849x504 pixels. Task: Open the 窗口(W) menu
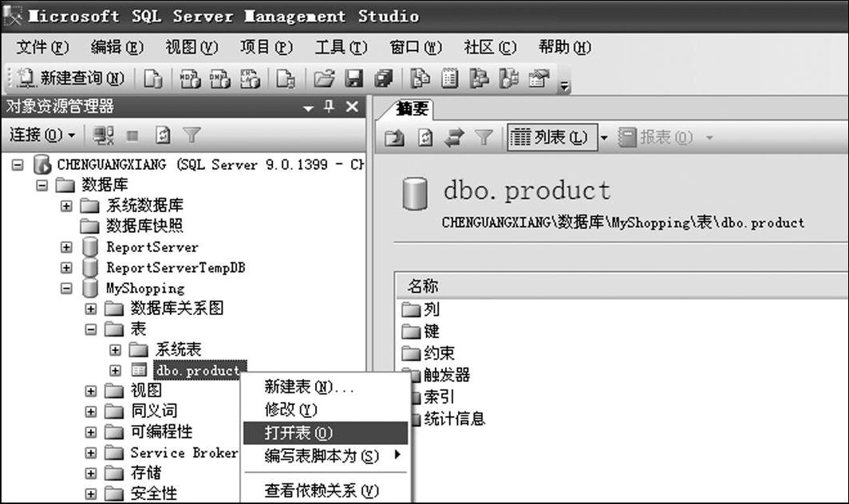416,48
